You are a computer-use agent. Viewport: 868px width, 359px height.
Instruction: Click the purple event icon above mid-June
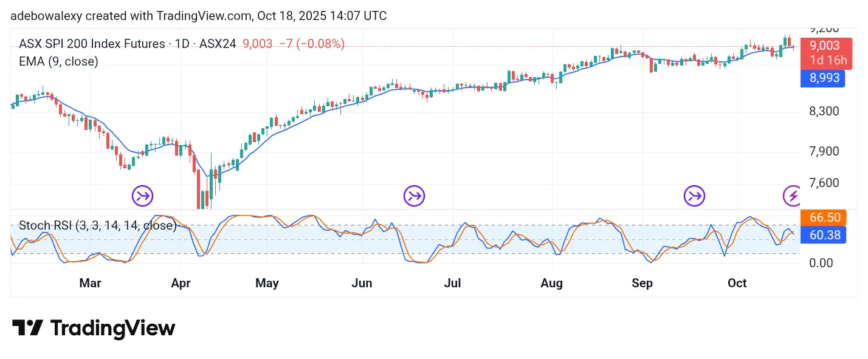415,196
